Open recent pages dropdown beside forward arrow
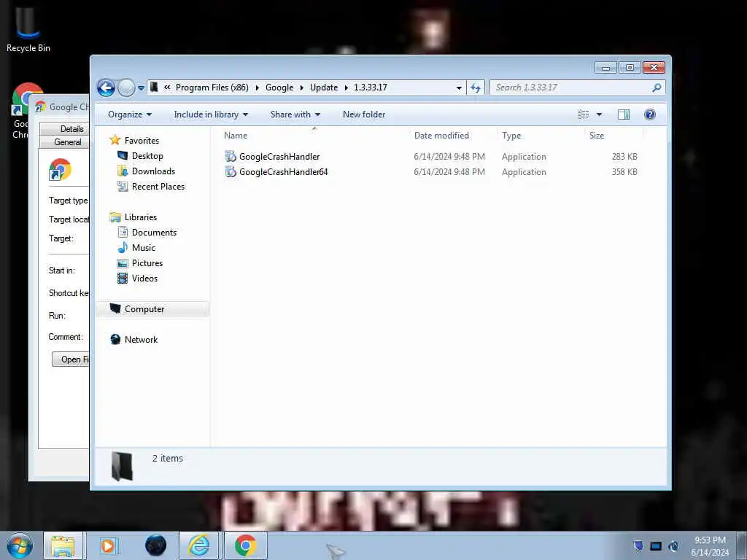Image resolution: width=747 pixels, height=560 pixels. coord(141,88)
